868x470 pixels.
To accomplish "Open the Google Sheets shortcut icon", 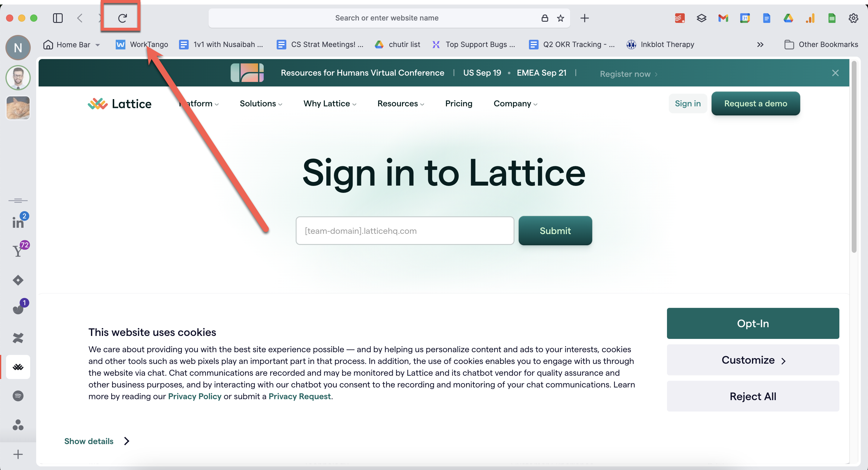I will [832, 18].
